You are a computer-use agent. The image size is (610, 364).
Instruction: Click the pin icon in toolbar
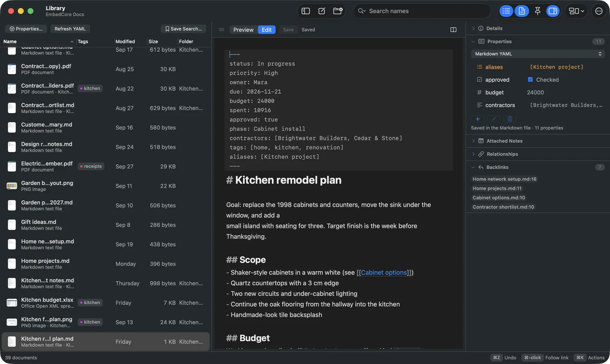tap(538, 11)
